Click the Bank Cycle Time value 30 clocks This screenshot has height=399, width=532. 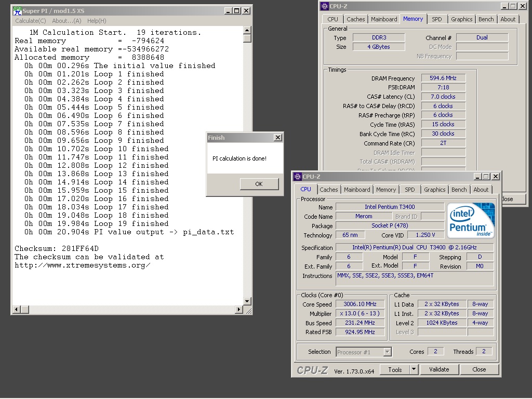[443, 134]
